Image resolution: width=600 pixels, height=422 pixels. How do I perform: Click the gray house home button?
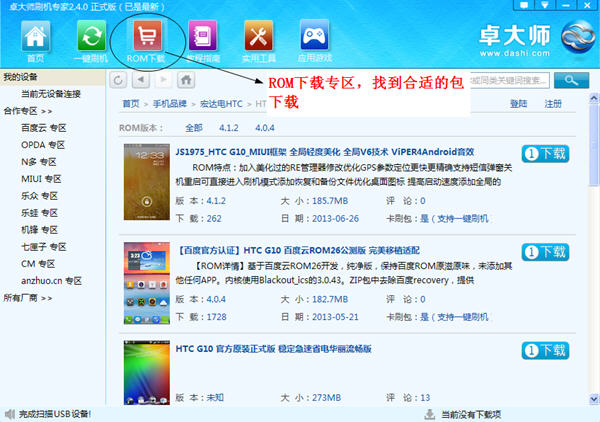(x=186, y=80)
